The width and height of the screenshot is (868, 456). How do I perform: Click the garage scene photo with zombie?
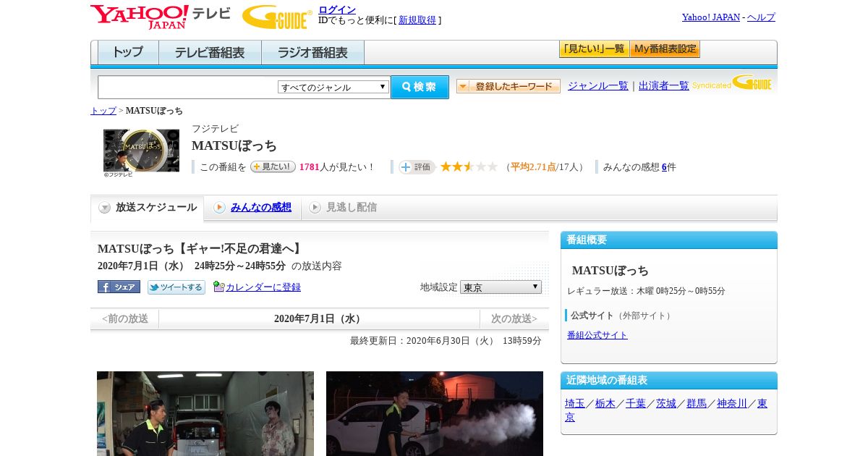pyautogui.click(x=205, y=413)
